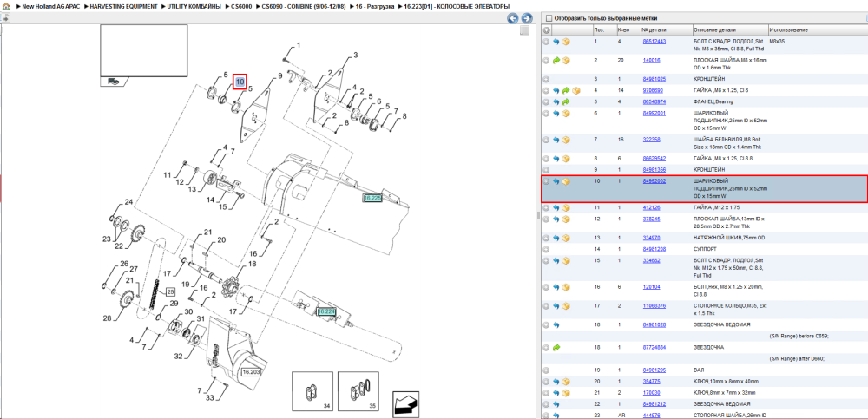This screenshot has width=868, height=419.
Task: Go to the home page icon
Action: pyautogui.click(x=6, y=5)
